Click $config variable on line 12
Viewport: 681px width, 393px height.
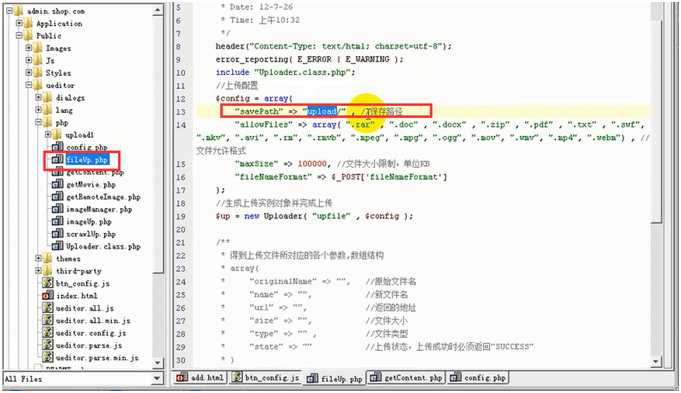point(232,99)
